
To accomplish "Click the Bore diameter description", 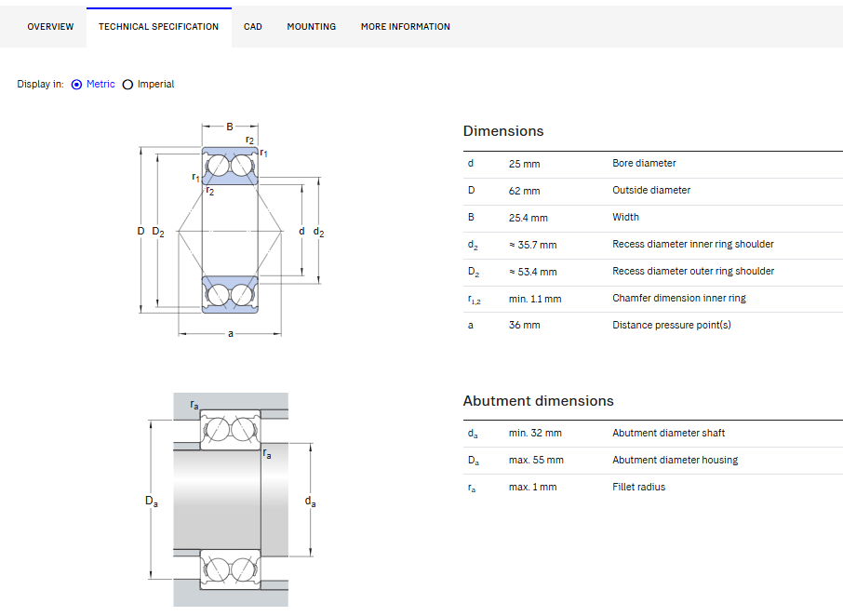I will (644, 163).
